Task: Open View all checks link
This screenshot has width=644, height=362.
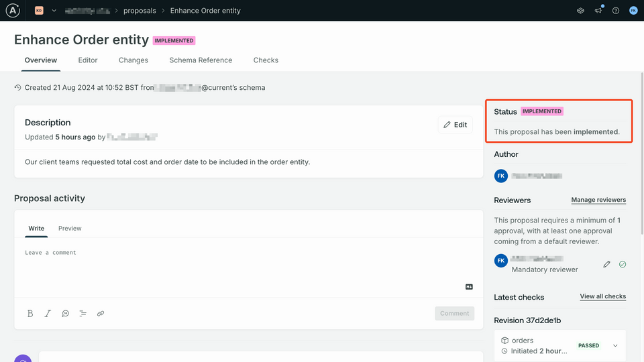Action: click(603, 296)
